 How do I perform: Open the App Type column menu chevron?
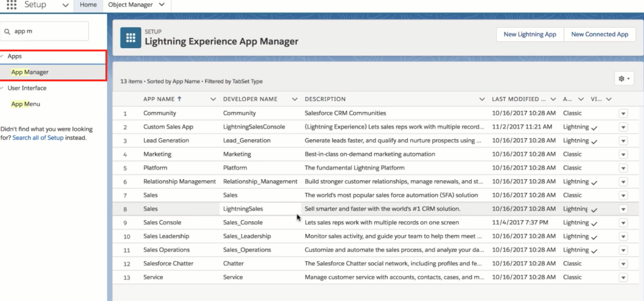tap(581, 99)
